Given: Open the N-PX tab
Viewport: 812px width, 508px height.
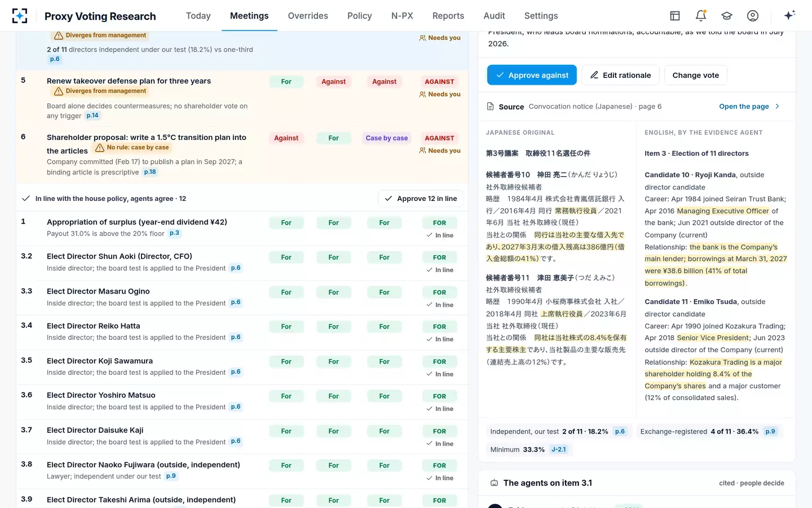Looking at the screenshot, I should tap(402, 16).
